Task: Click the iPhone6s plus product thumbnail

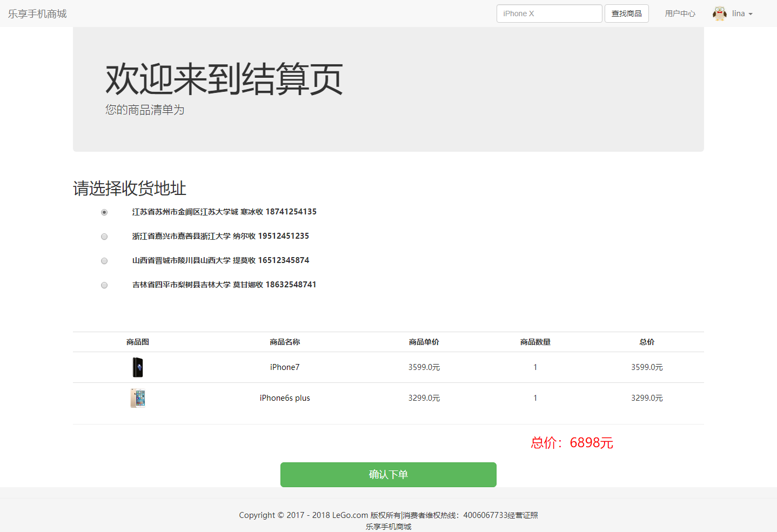Action: coord(138,398)
